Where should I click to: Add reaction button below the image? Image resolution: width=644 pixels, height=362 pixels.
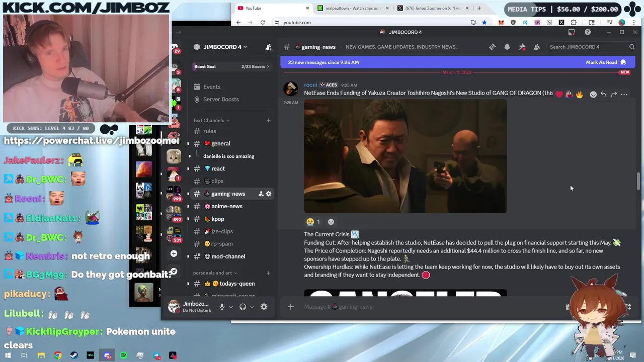pos(331,222)
